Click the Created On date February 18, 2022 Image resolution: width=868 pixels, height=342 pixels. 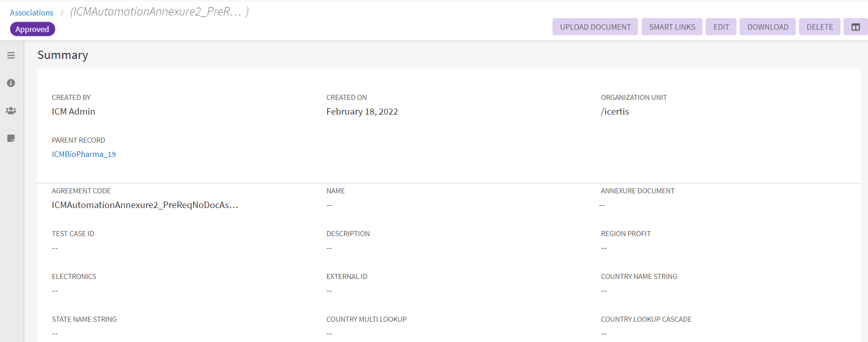[x=362, y=112]
